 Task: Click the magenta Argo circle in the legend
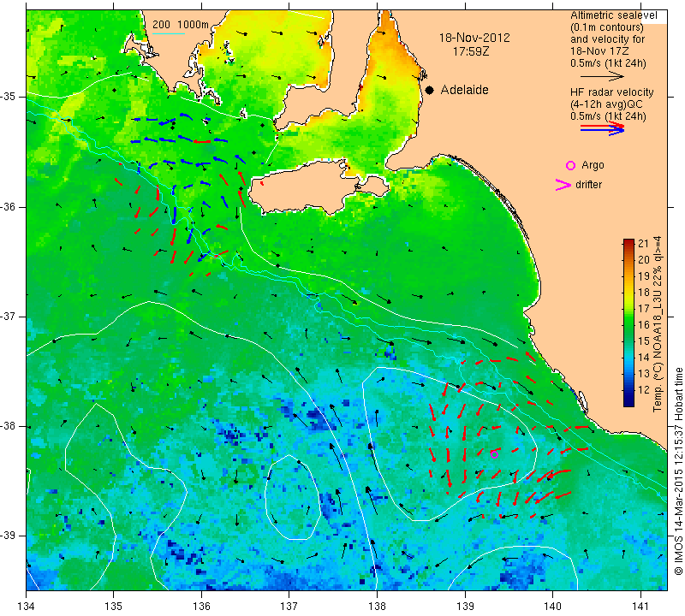pos(570,165)
